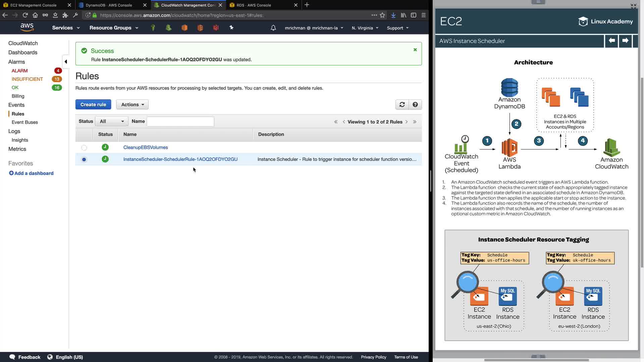Select the CleanupEBSVolumes rule radio button
644x362 pixels.
[84, 147]
